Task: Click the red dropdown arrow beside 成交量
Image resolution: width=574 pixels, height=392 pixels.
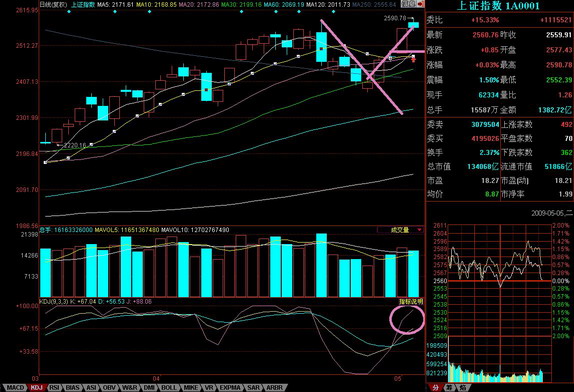Action: point(420,230)
